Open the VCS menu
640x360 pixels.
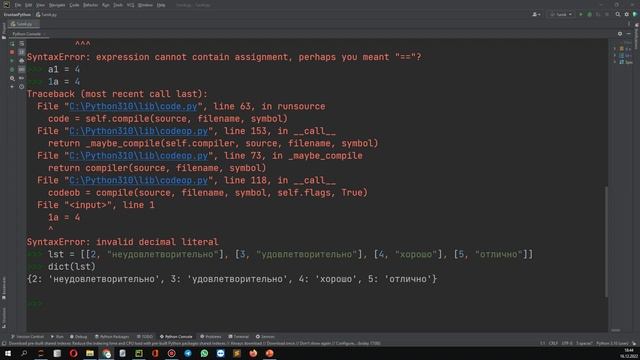coord(130,5)
